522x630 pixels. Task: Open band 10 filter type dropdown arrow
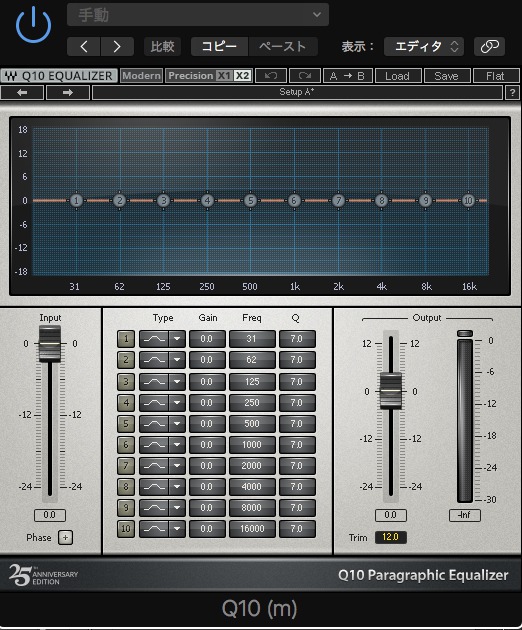pos(177,529)
